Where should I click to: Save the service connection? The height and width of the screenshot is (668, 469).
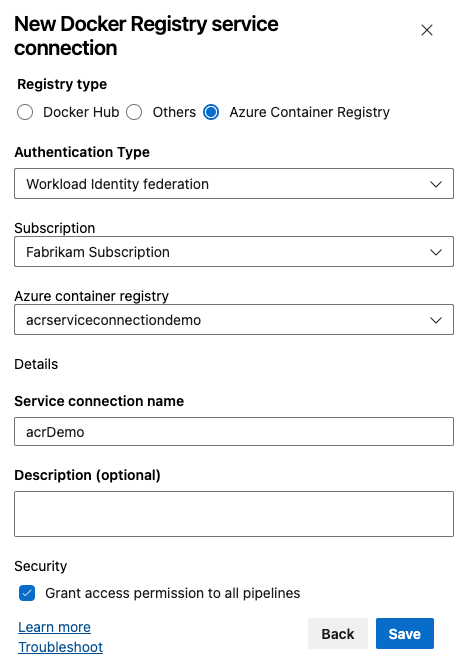tap(405, 634)
